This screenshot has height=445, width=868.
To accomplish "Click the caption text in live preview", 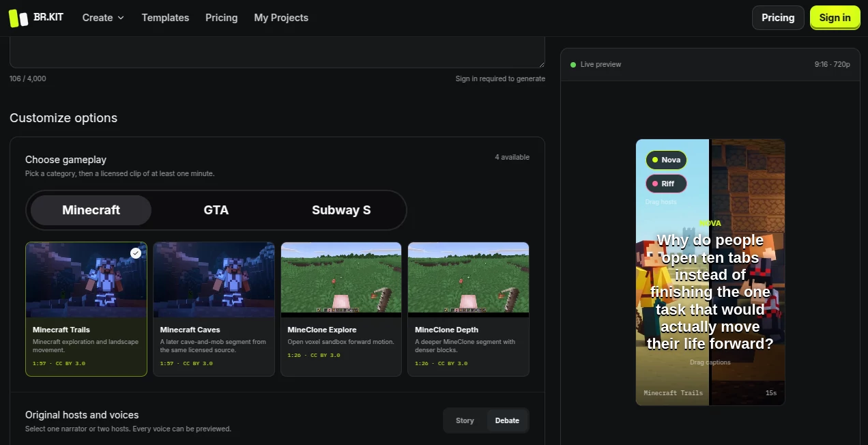I will point(710,292).
